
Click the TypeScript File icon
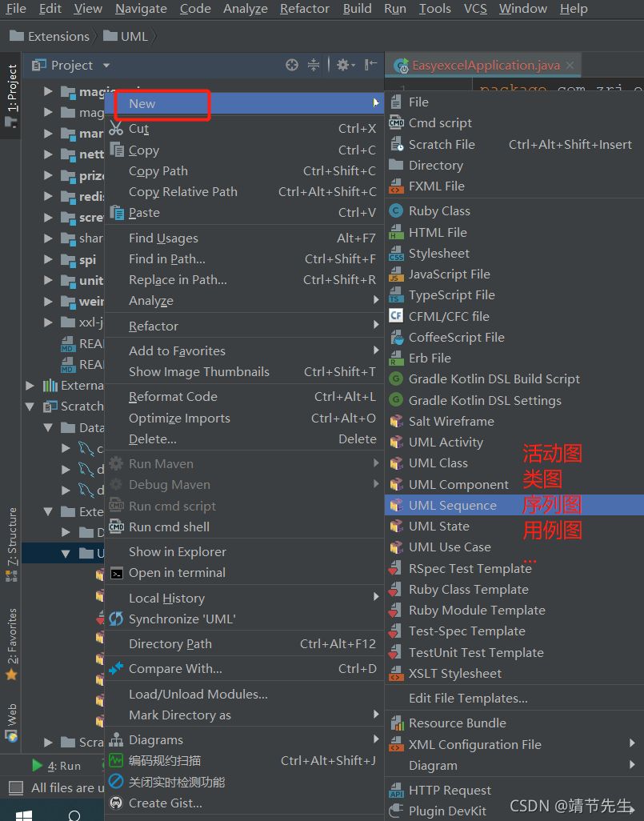[396, 295]
